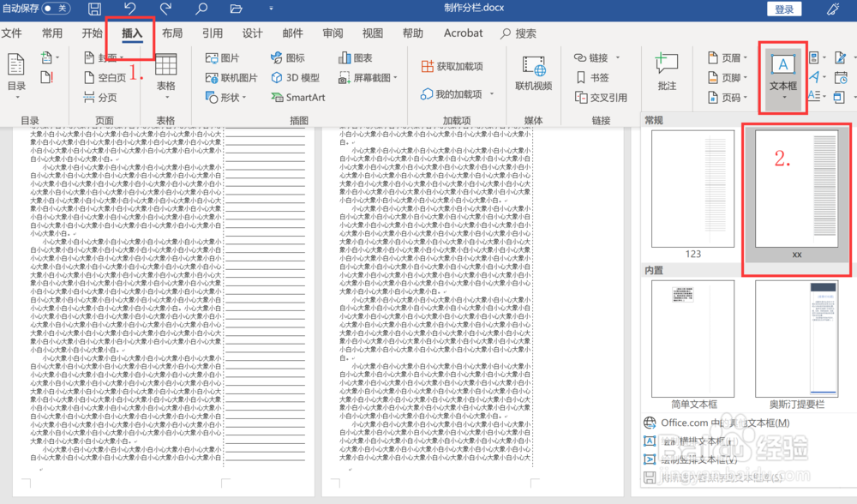Open the 形状 shapes dropdown
The height and width of the screenshot is (504, 857).
click(226, 98)
